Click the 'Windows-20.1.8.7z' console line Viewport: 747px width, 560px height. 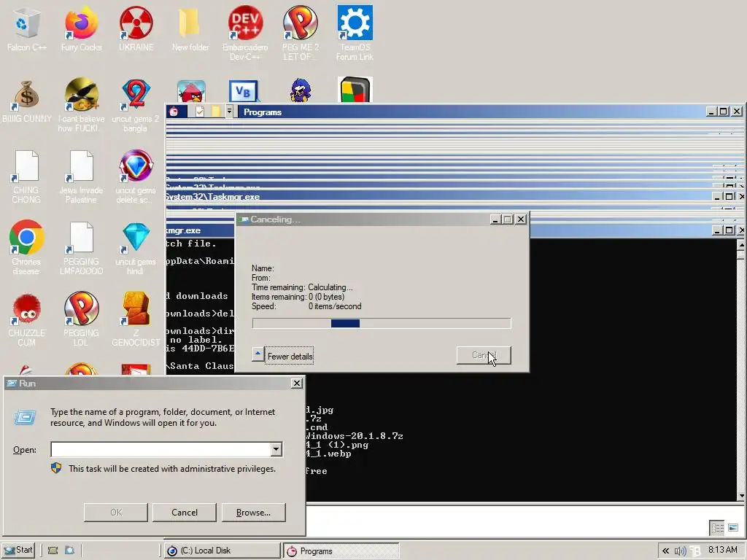coord(355,436)
